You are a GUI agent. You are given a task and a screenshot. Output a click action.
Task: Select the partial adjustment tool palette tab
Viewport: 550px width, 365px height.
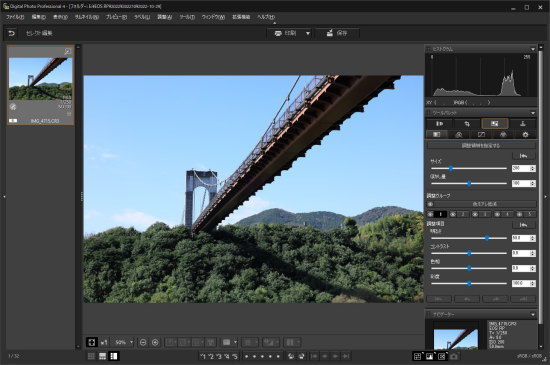tap(495, 123)
